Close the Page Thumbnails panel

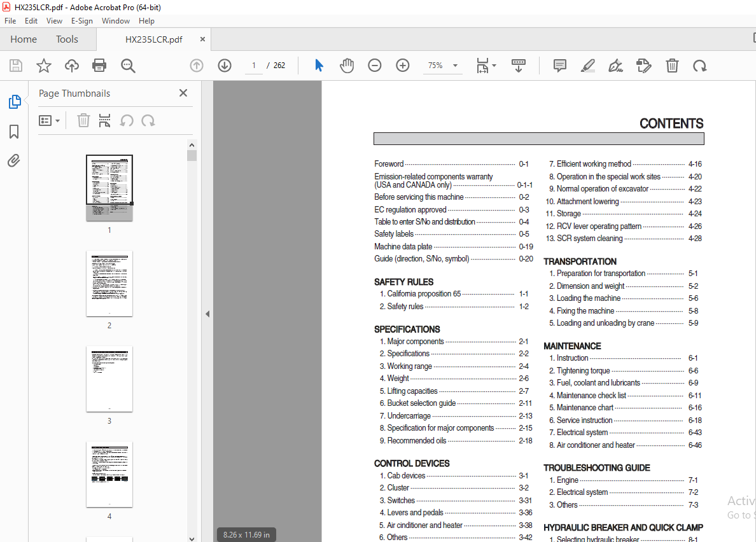(183, 93)
